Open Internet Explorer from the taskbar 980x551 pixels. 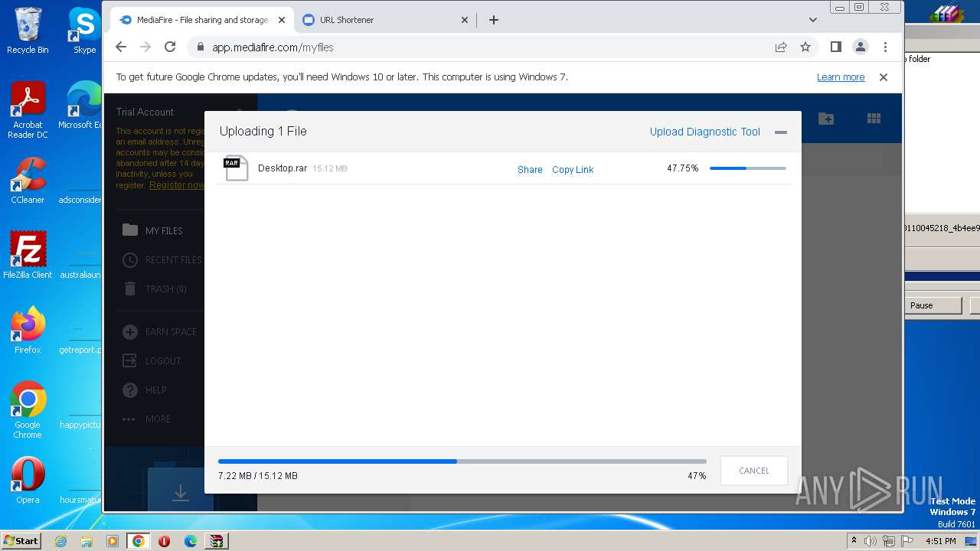pos(61,541)
